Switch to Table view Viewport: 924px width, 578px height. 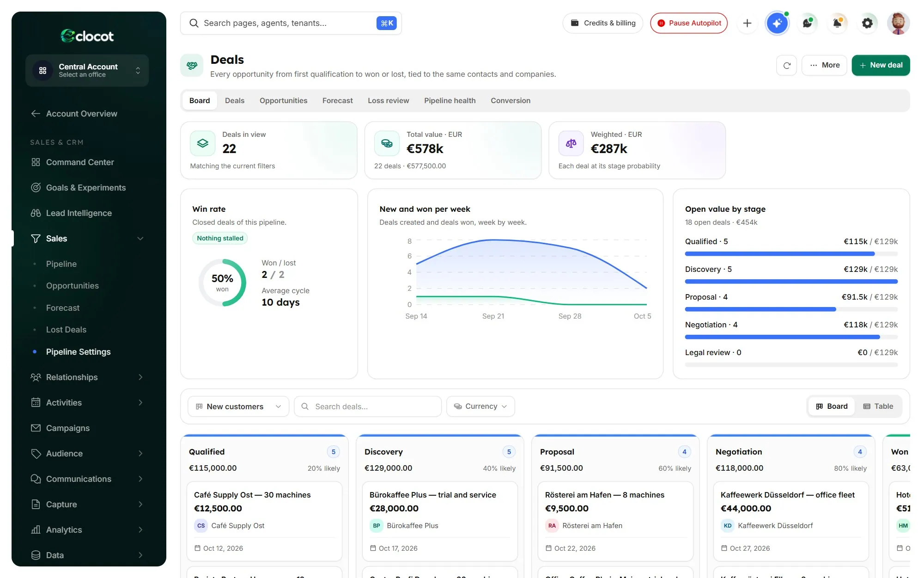pos(878,406)
